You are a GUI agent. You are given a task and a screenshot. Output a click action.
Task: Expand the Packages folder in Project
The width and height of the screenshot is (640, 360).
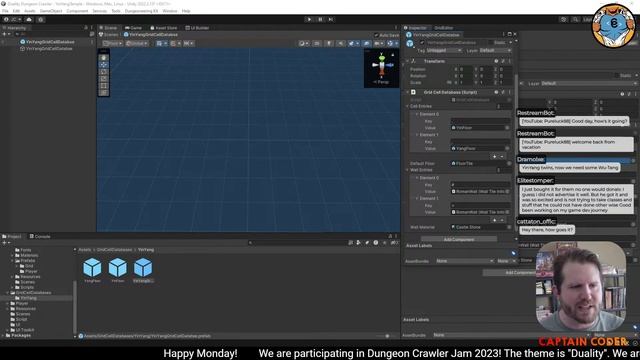click(x=3, y=336)
